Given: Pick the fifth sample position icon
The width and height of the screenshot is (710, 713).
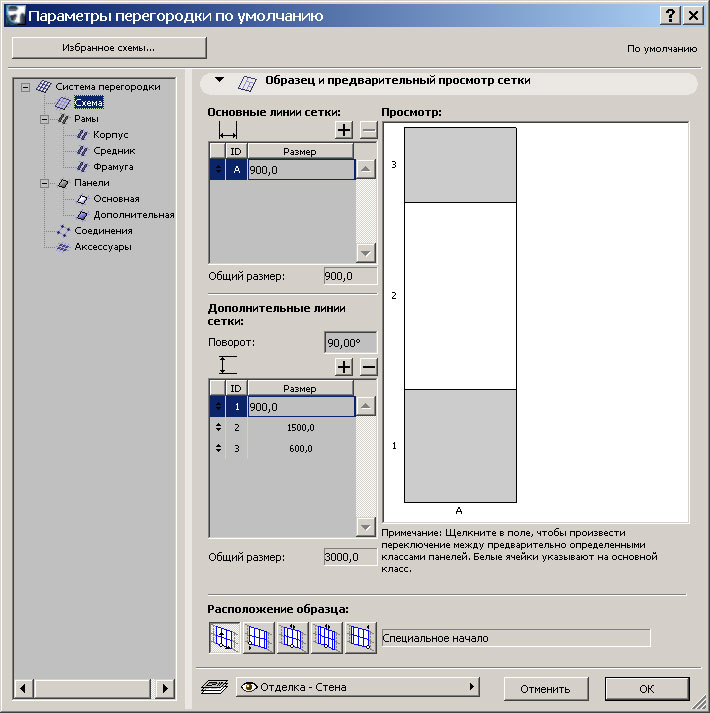Looking at the screenshot, I should point(361,637).
